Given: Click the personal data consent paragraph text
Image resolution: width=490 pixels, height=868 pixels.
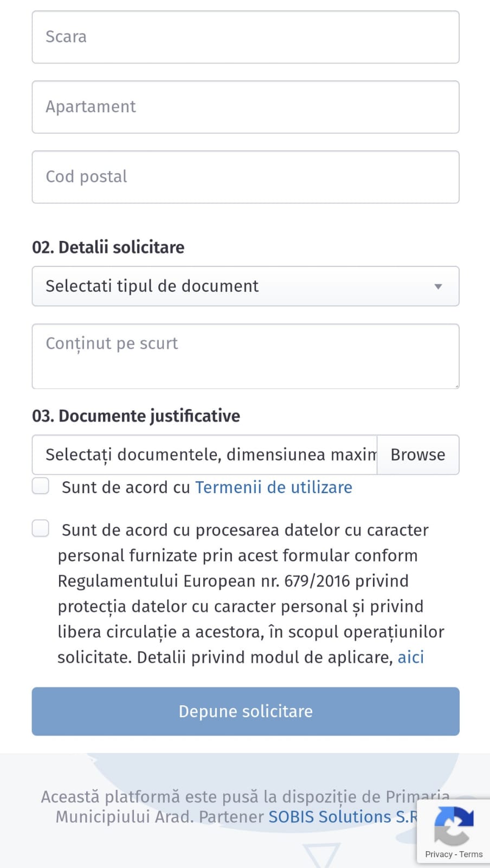Looking at the screenshot, I should 244,593.
